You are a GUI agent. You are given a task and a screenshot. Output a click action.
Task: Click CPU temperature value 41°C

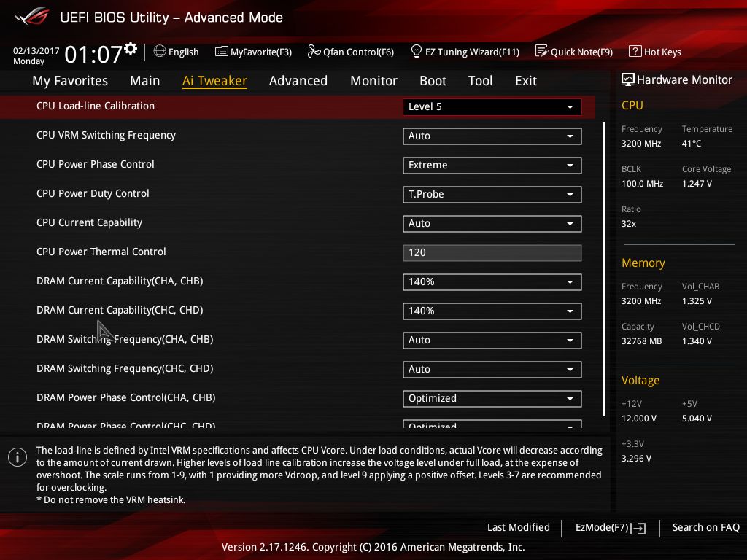692,144
